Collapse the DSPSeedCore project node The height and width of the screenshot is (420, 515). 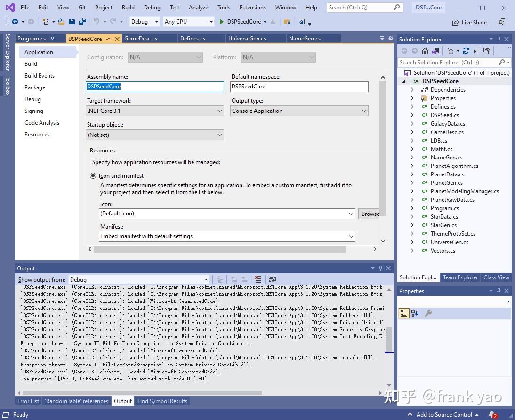click(404, 81)
